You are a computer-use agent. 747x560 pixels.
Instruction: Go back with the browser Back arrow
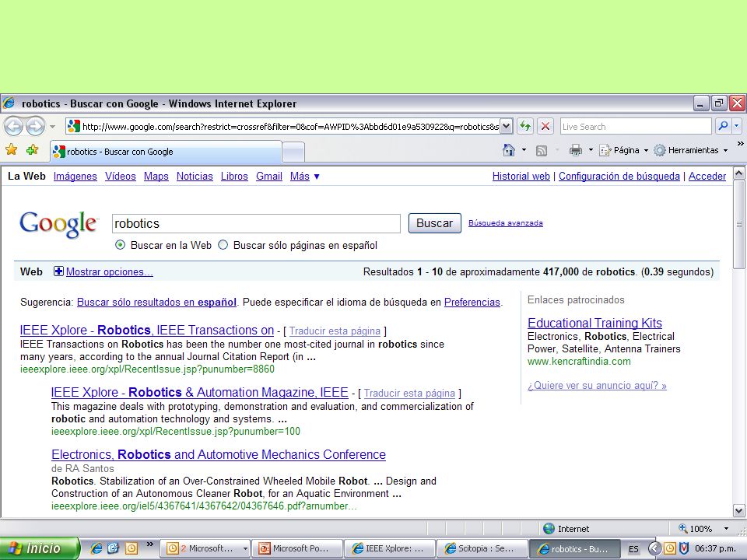tap(13, 127)
